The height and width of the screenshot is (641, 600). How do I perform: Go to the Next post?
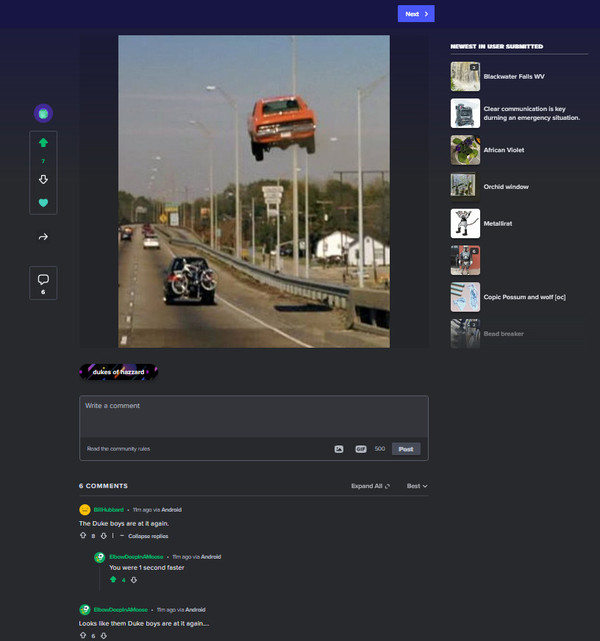[416, 14]
